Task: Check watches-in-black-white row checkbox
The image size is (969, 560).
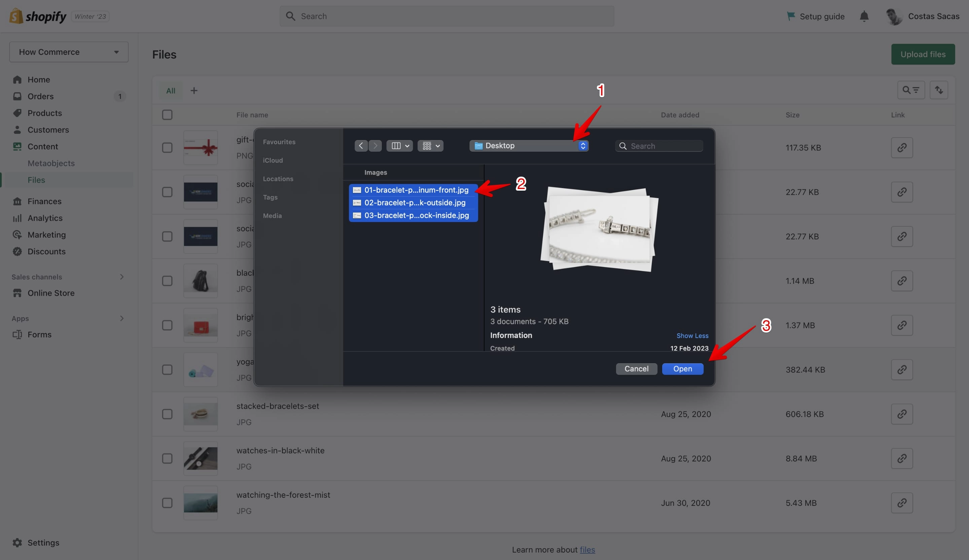Action: [167, 458]
